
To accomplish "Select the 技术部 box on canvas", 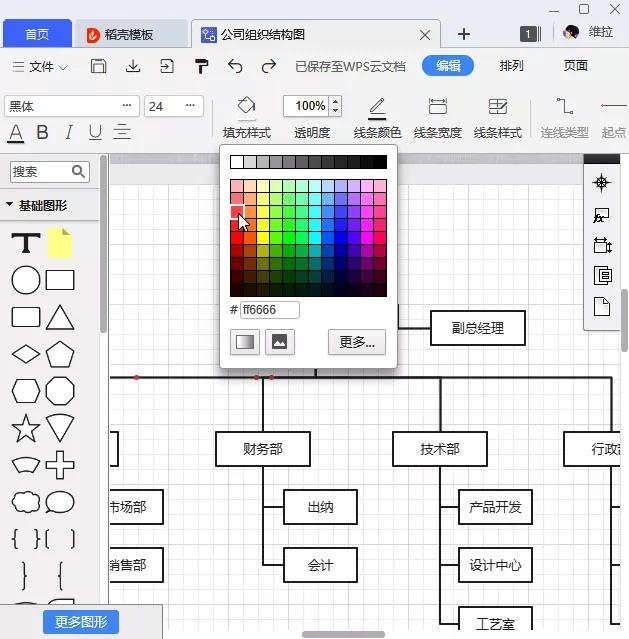I will [x=440, y=449].
